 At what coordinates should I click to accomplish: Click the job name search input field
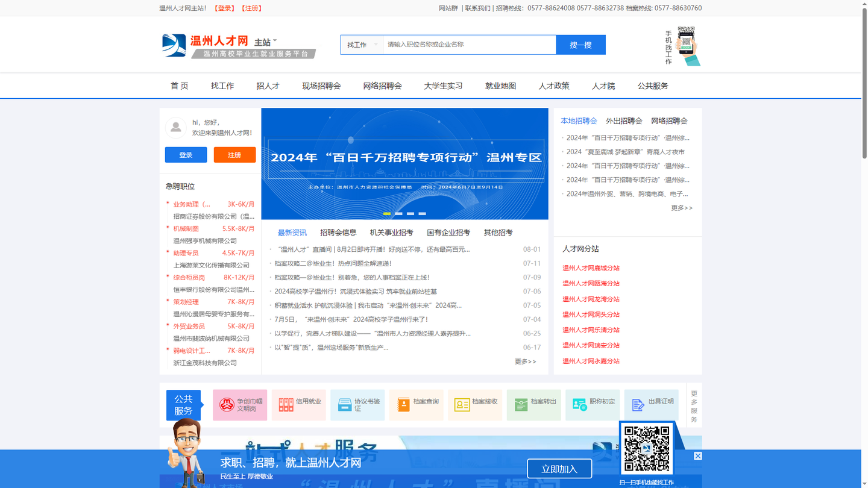470,45
